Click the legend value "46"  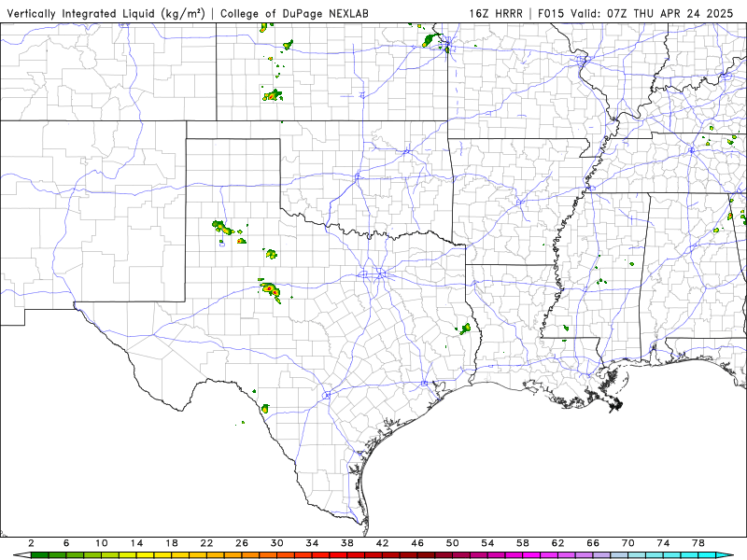click(417, 543)
